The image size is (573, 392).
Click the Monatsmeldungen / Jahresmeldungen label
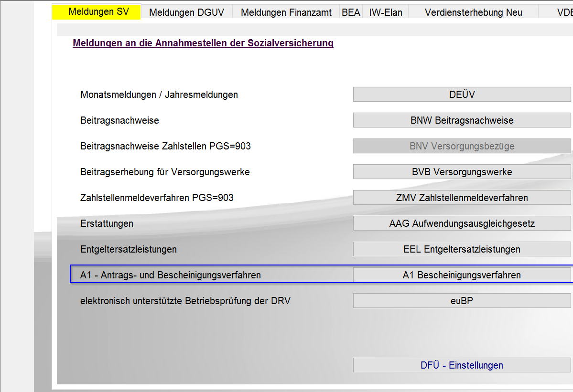tap(159, 95)
